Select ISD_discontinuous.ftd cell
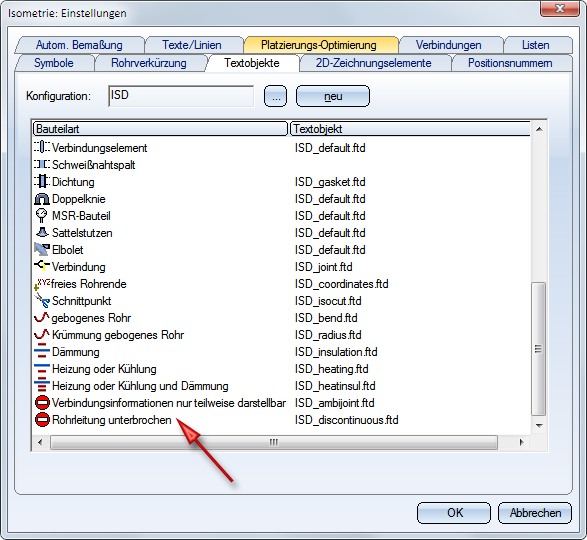The width and height of the screenshot is (587, 540). tap(346, 420)
